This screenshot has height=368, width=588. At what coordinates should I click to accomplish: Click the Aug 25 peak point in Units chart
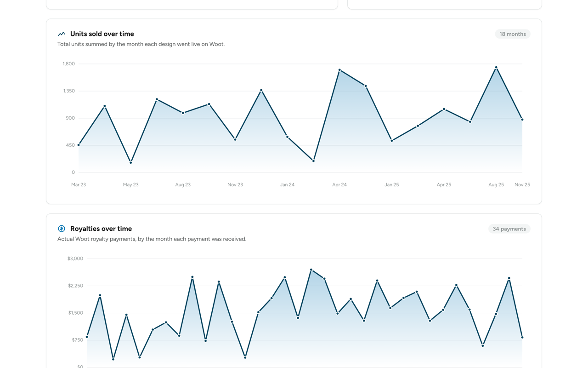[496, 68]
